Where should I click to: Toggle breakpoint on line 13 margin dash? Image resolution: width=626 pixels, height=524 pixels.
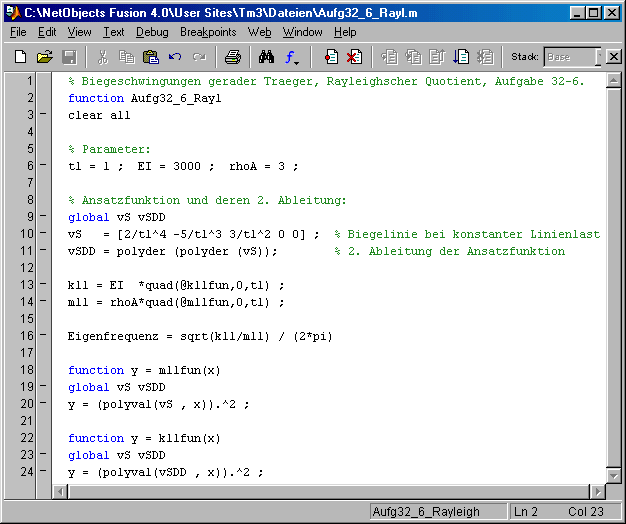click(43, 286)
